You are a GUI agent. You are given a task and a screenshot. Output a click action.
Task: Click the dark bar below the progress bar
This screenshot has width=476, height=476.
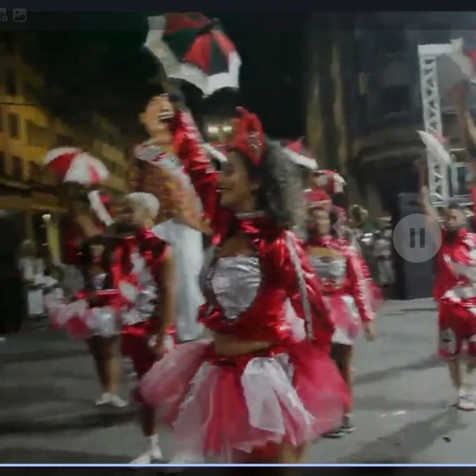pyautogui.click(x=238, y=471)
